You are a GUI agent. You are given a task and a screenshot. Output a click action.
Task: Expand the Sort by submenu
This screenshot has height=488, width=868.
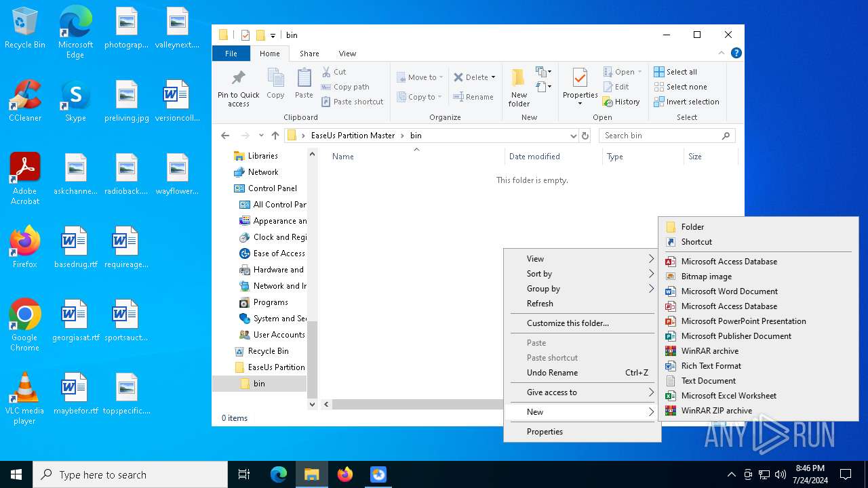point(582,274)
